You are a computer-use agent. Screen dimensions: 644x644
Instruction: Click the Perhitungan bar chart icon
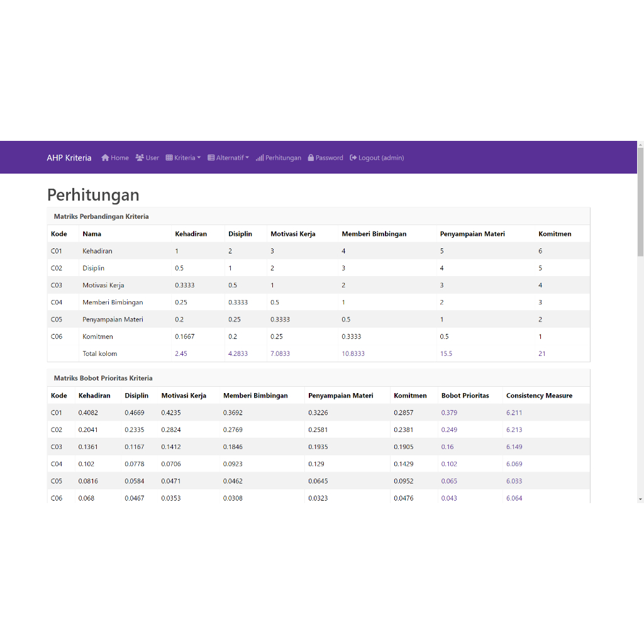coord(260,158)
